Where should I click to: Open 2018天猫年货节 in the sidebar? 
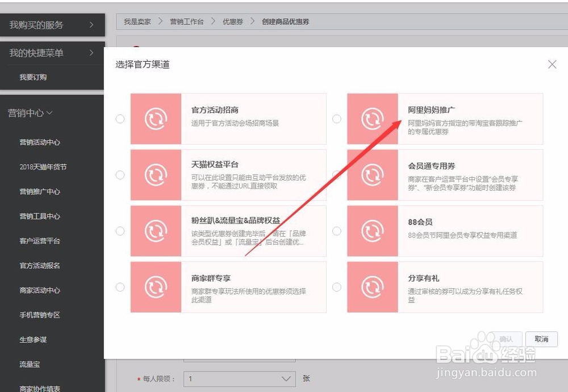click(43, 167)
